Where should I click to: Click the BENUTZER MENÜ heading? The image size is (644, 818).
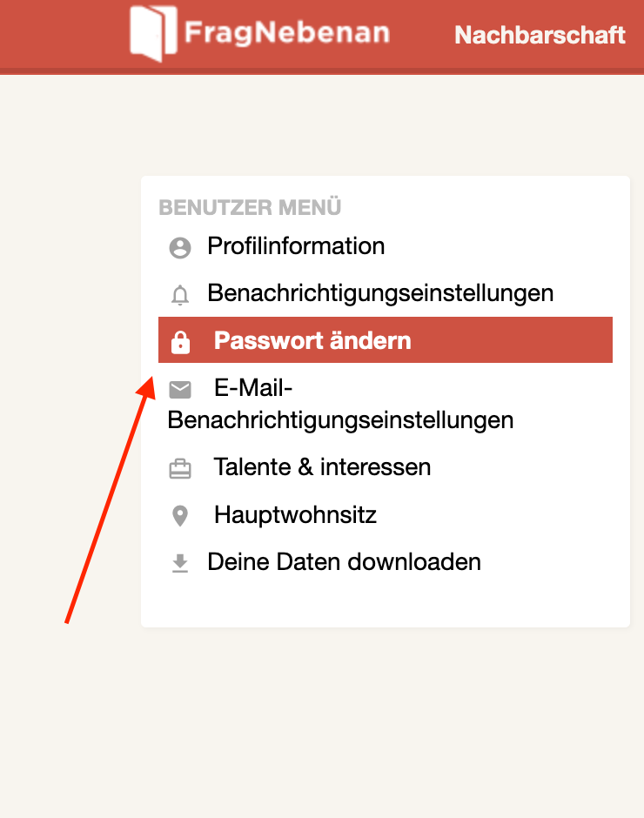point(250,208)
